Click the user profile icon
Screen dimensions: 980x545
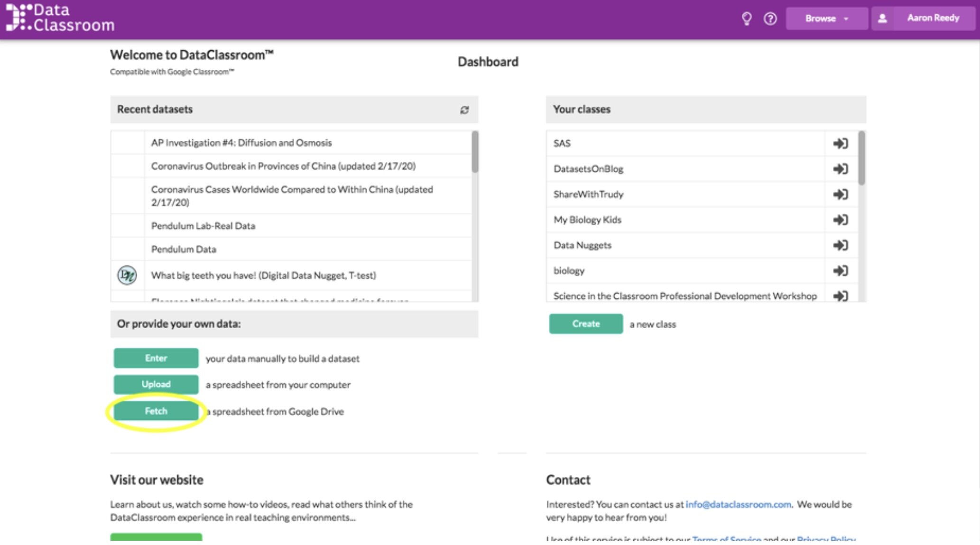[882, 18]
